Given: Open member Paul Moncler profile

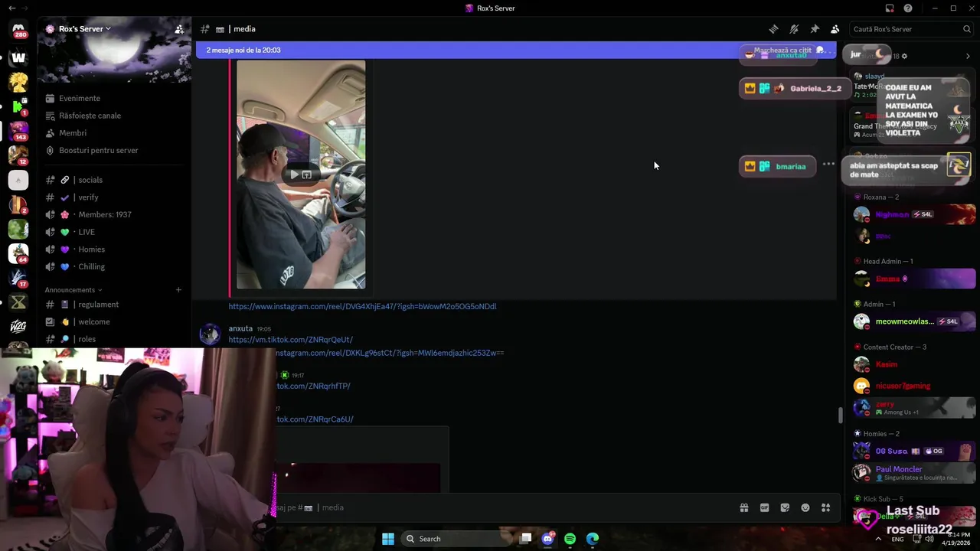Looking at the screenshot, I should click(914, 473).
